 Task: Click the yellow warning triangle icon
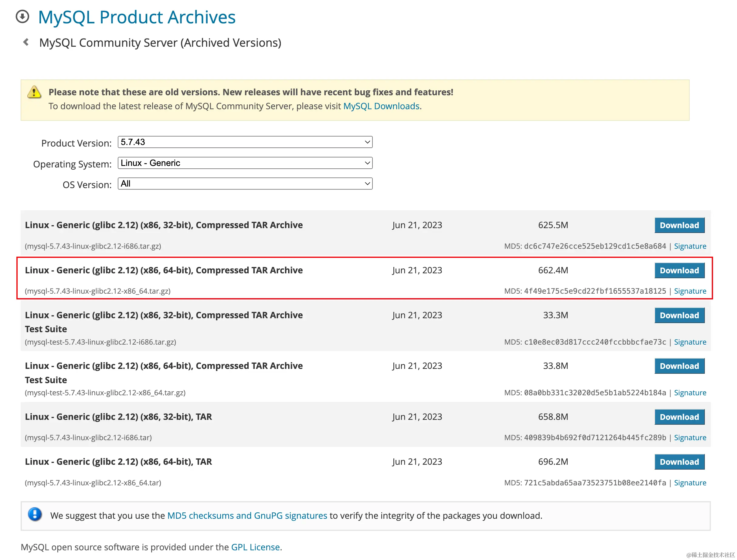34,92
